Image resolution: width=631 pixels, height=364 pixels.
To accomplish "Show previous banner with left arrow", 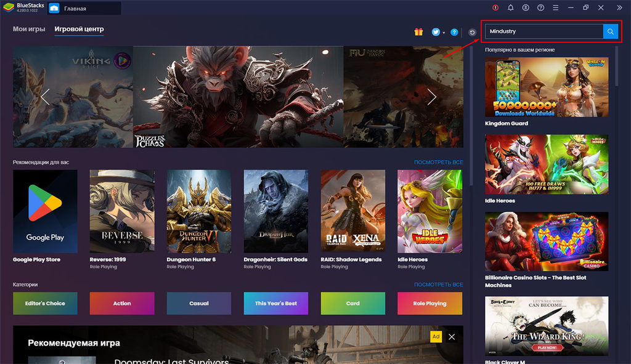I will [x=45, y=97].
